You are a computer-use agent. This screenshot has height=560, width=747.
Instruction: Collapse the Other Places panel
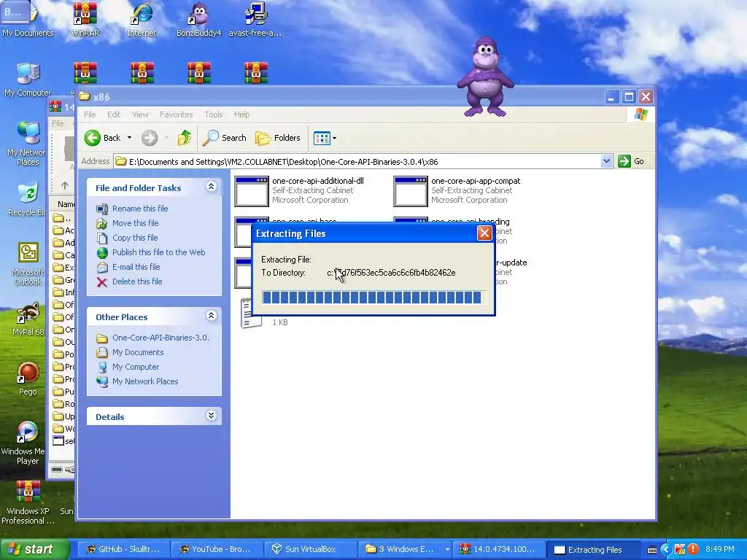click(211, 316)
